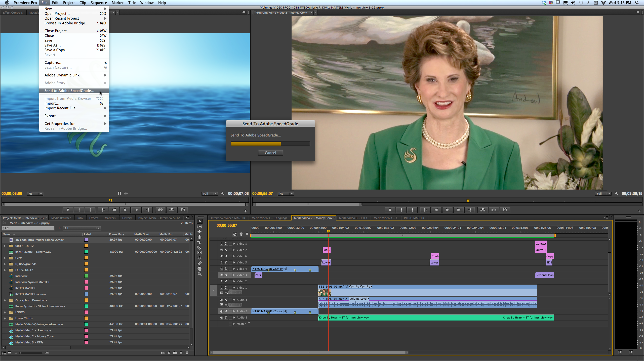Choose Send to Adobe SpeedGrade menu item
644x361 pixels.
(74, 91)
